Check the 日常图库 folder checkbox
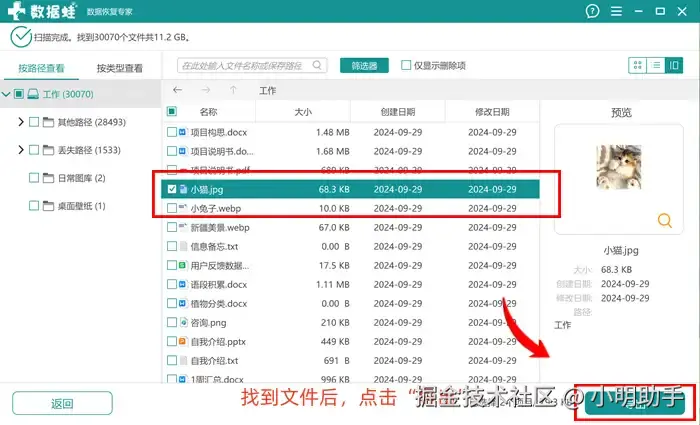 34,178
